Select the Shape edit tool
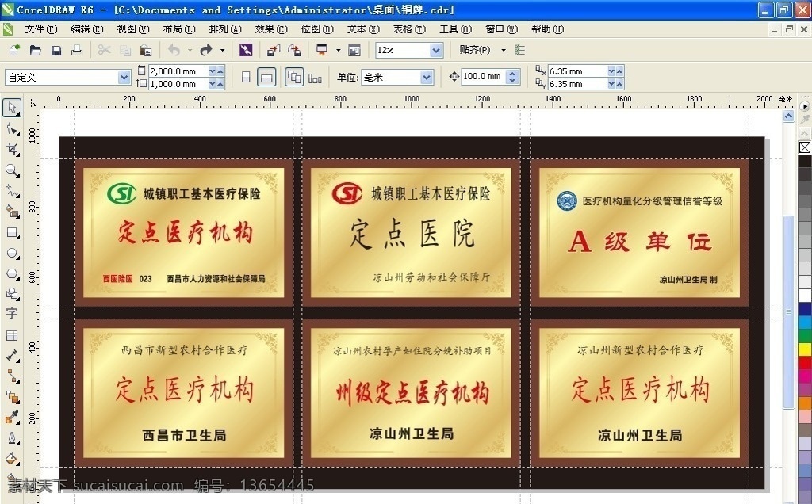The image size is (812, 504). click(12, 129)
